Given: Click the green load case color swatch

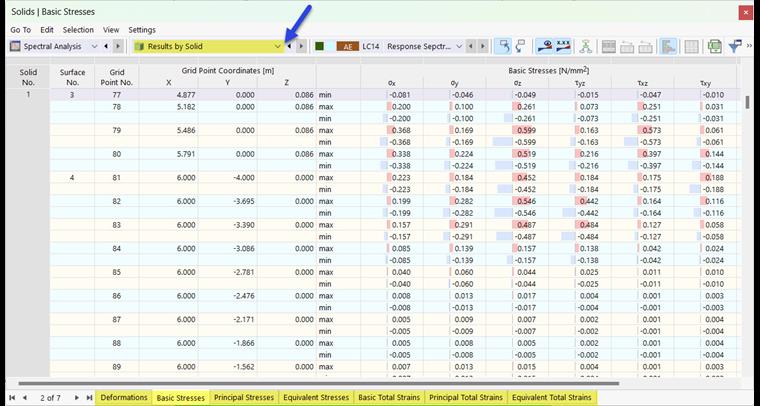Looking at the screenshot, I should [x=319, y=47].
